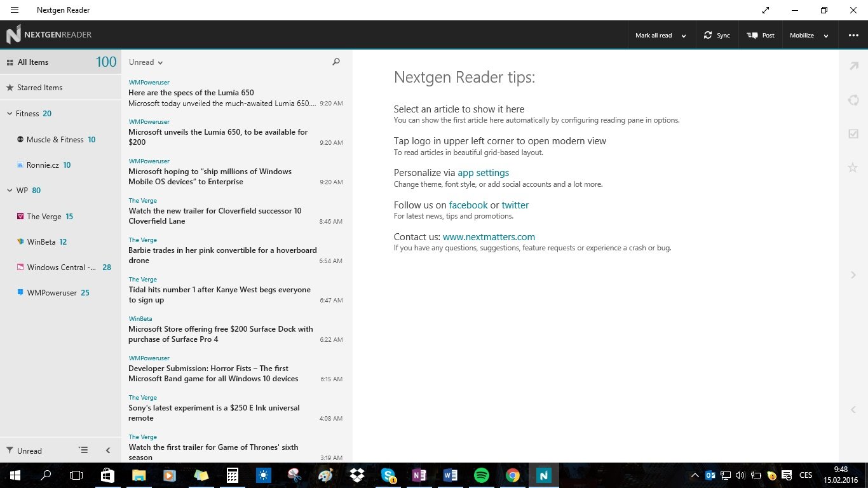Go to previous article with left chevron
The width and height of the screenshot is (868, 488).
click(853, 410)
